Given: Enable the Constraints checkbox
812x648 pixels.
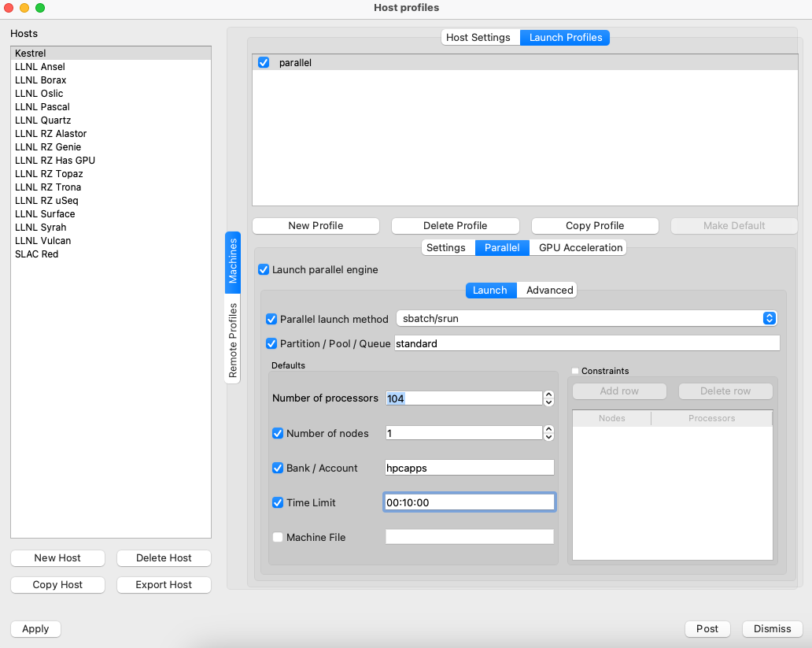Looking at the screenshot, I should tap(575, 371).
